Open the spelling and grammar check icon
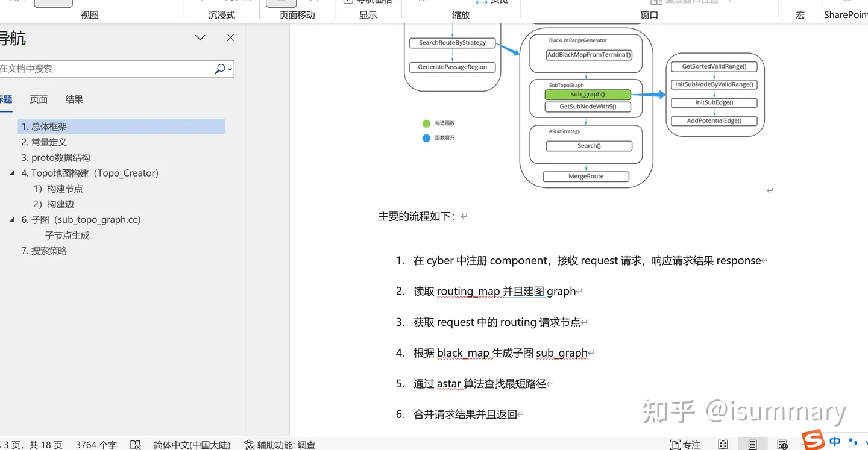The height and width of the screenshot is (450, 868). [136, 445]
